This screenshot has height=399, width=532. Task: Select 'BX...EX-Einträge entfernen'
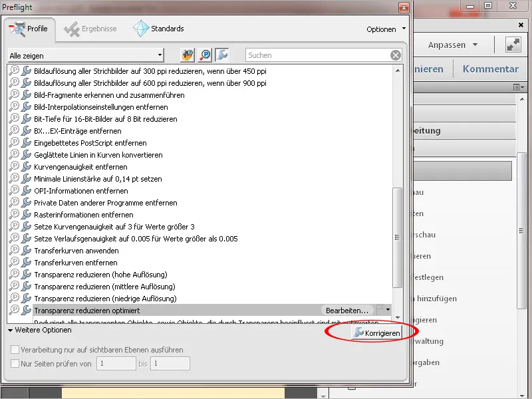pyautogui.click(x=78, y=131)
